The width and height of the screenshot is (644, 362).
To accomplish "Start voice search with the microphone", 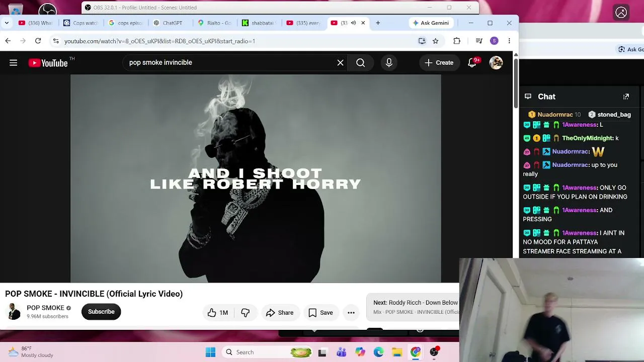I will point(389,63).
